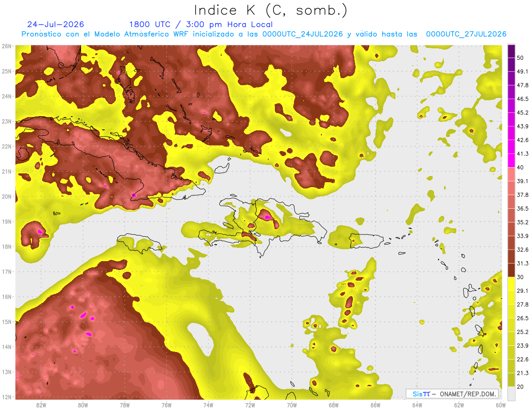Click the color scale value '21.3'
532x411 pixels.
pyautogui.click(x=522, y=372)
